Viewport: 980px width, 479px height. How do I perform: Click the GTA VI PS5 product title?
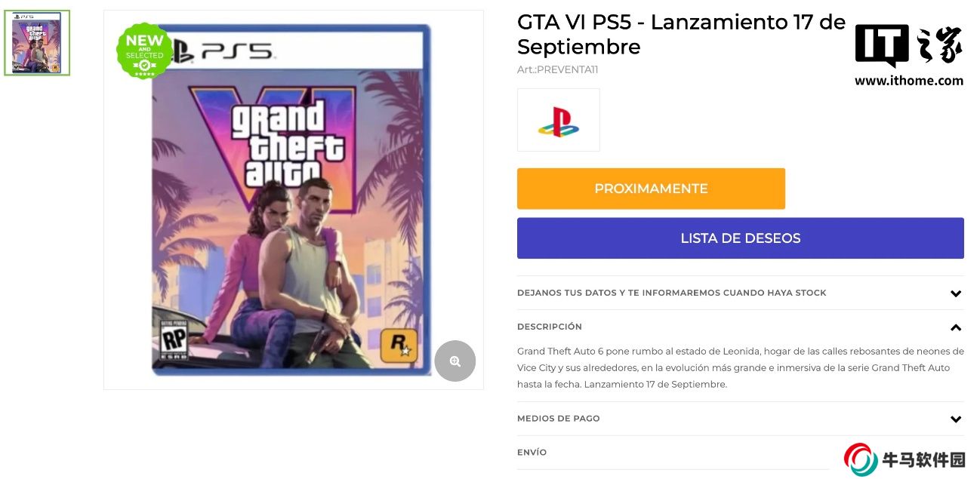pos(680,34)
